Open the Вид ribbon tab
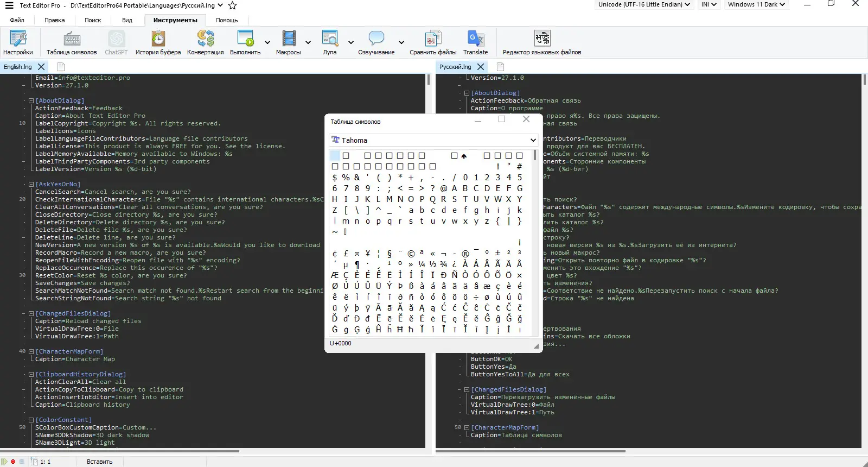The width and height of the screenshot is (868, 467). 127,20
